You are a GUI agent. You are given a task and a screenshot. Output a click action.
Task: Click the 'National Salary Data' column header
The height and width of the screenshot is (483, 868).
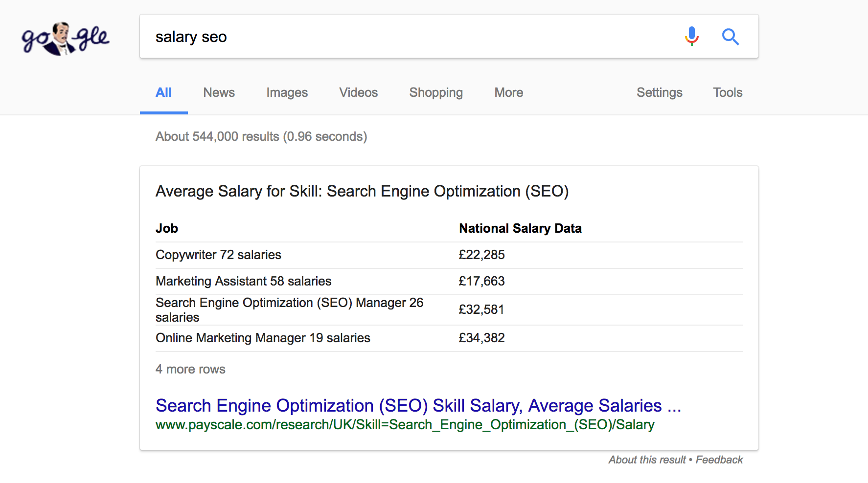tap(520, 228)
